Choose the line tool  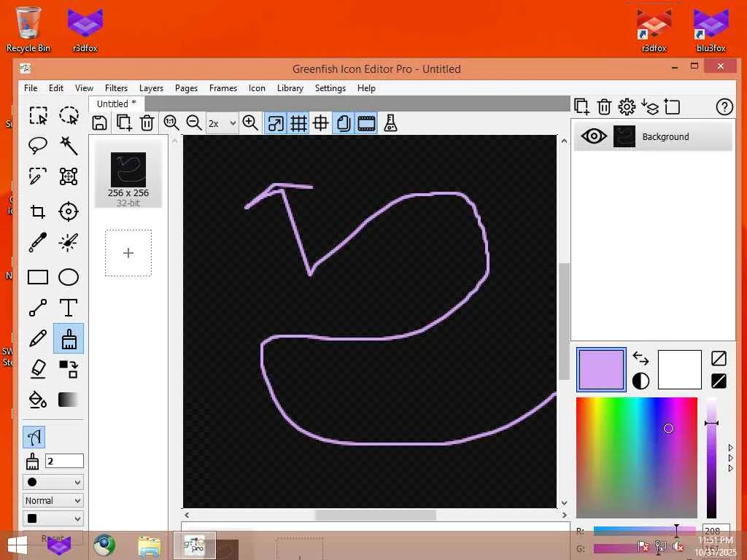pyautogui.click(x=38, y=308)
